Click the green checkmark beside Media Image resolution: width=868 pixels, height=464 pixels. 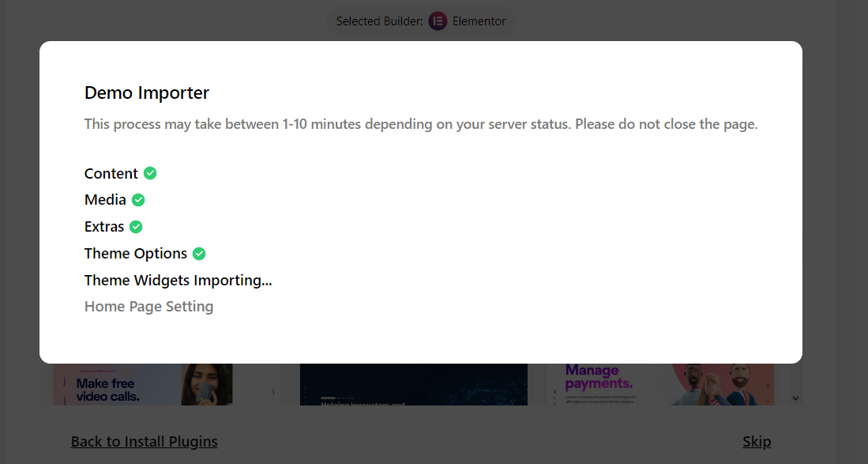click(x=138, y=200)
